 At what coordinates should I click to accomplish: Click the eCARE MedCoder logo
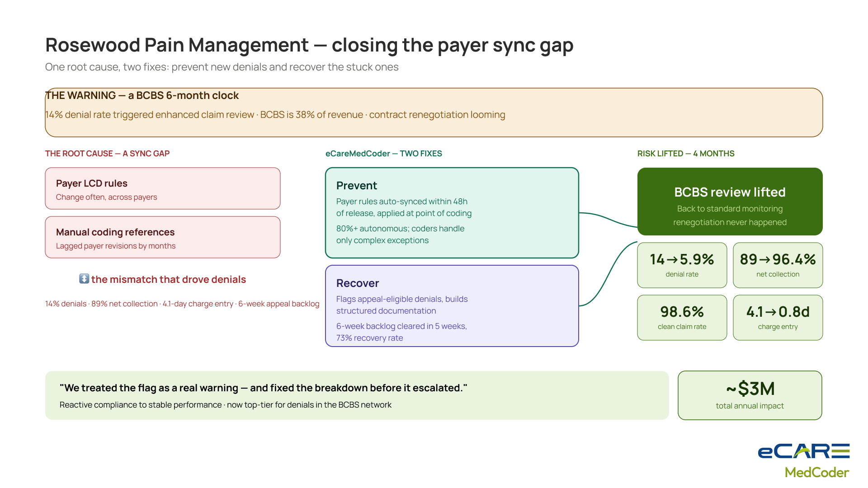[x=804, y=461]
